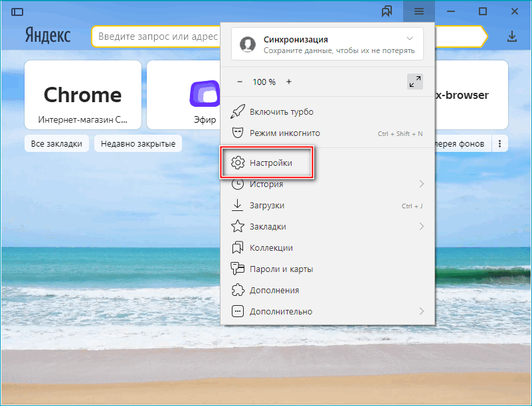This screenshot has height=406, width=532.
Task: Click the Synchronization profile avatar icon
Action: click(248, 44)
